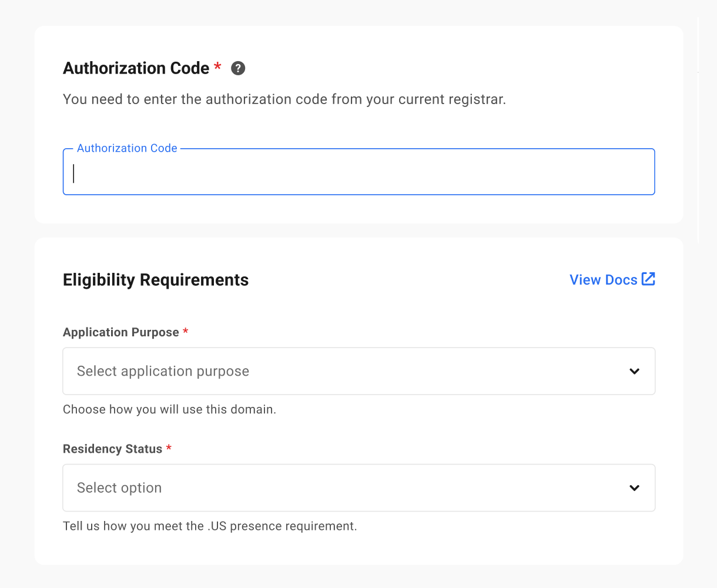Click the help question mark icon
The image size is (717, 588).
pyautogui.click(x=238, y=68)
